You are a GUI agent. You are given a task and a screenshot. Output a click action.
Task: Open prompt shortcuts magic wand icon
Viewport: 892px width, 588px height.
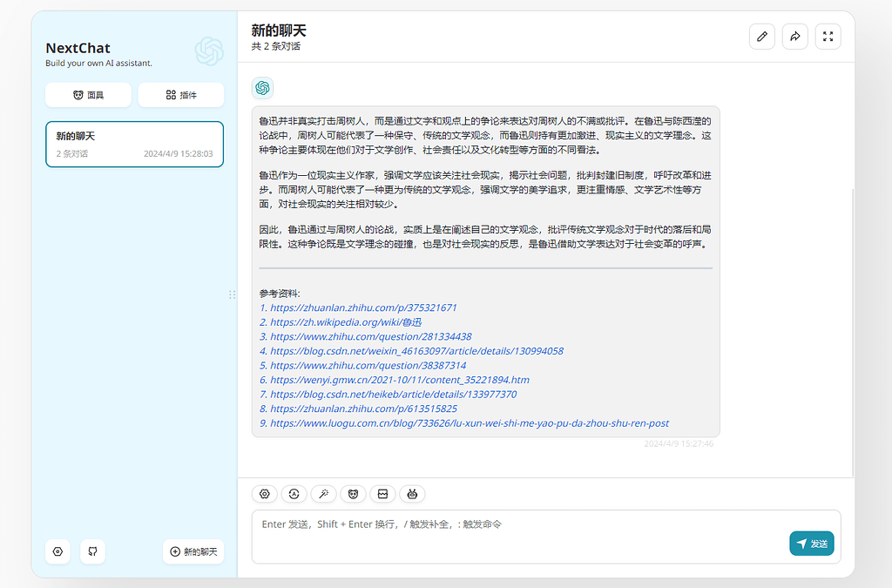324,494
